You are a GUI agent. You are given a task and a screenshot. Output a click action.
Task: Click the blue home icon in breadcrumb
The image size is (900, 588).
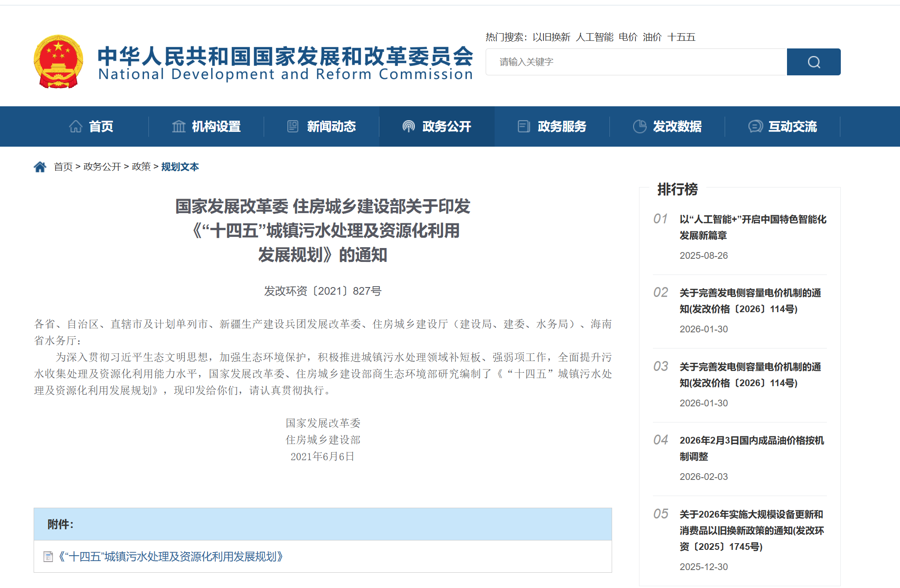click(x=40, y=167)
